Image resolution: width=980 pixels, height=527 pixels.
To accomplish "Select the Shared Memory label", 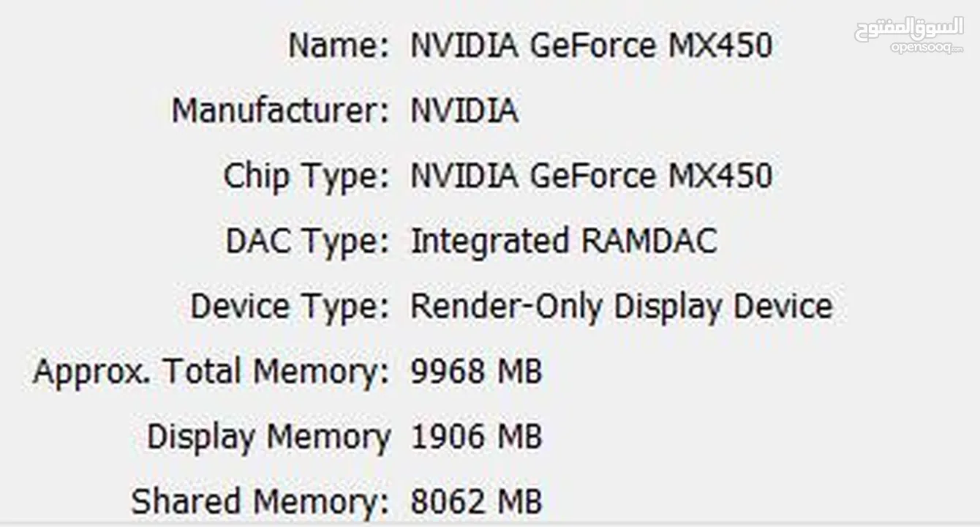I will click(x=260, y=502).
